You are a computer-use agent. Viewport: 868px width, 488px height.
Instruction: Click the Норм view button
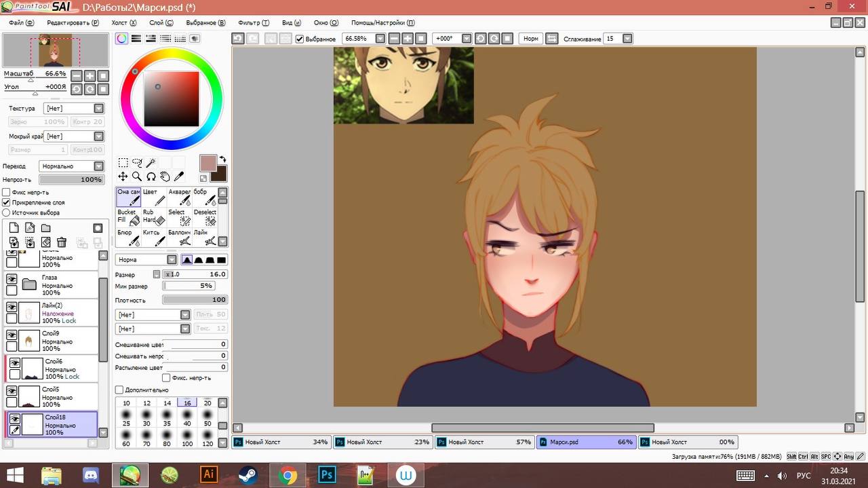pos(531,39)
